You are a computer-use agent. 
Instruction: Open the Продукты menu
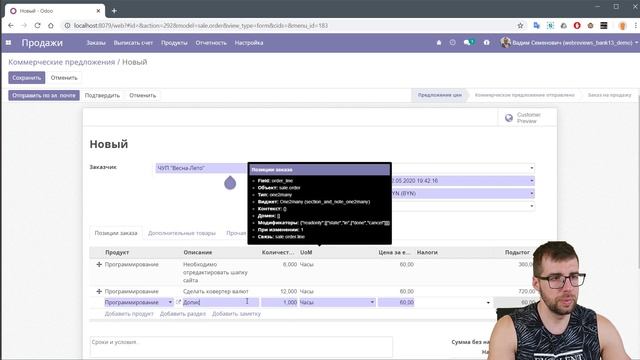(x=174, y=42)
